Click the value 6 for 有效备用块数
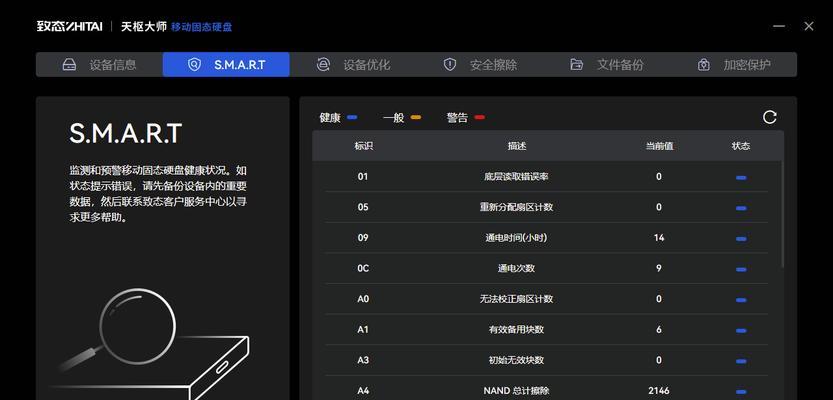The height and width of the screenshot is (400, 833). coord(659,330)
